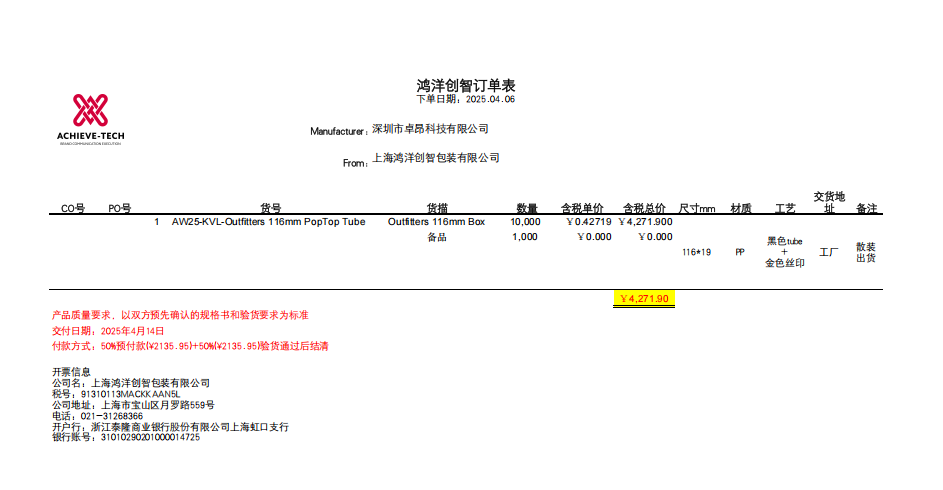Click the 数量 column header
Viewport: 943px width, 490px height.
[527, 208]
